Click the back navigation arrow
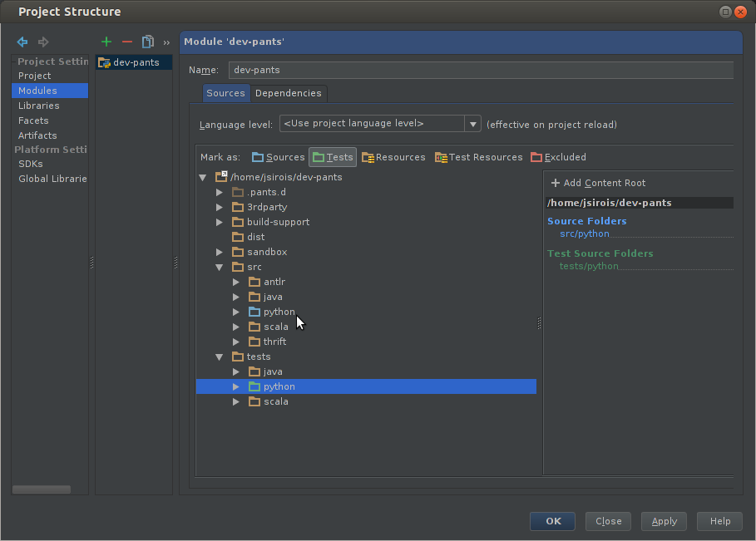The width and height of the screenshot is (756, 541). point(22,42)
